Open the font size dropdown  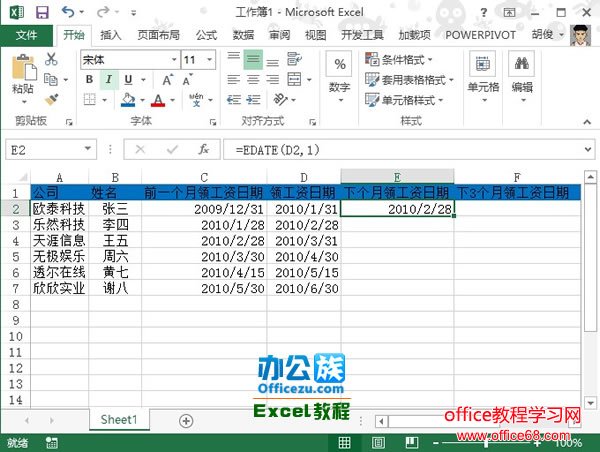point(210,59)
